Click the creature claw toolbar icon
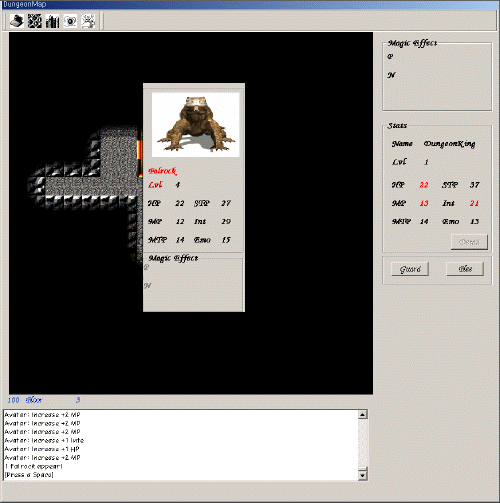500x503 pixels. coord(88,21)
